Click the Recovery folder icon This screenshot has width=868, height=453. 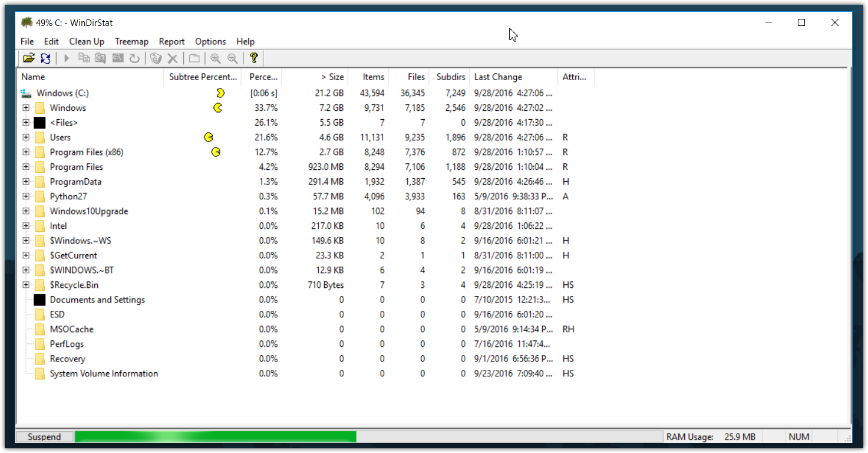39,359
